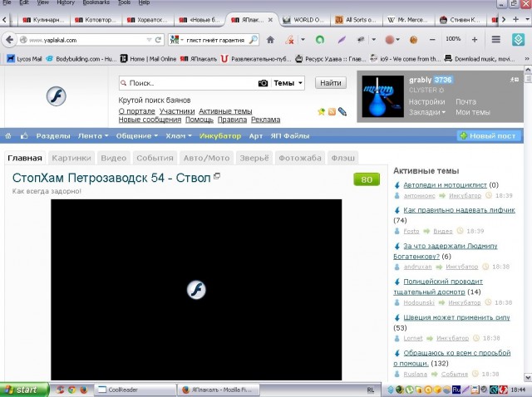This screenshot has width=532, height=397.
Task: Close the active ЯПлак browser tab
Action: [270, 20]
